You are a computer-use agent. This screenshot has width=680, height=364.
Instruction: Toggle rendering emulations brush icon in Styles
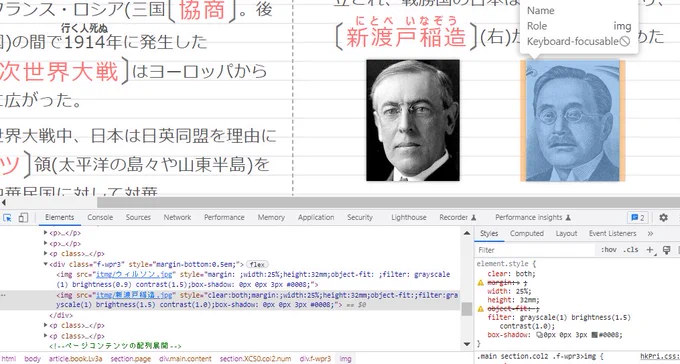667,250
